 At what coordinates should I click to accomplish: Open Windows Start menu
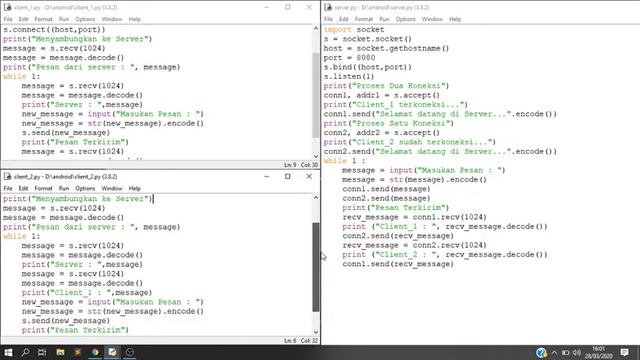[8, 352]
